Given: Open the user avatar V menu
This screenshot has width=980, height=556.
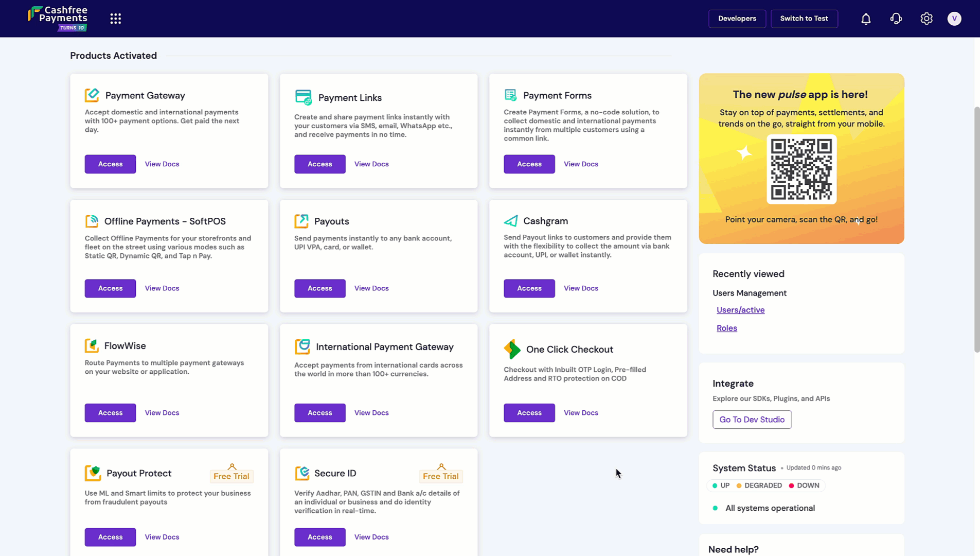Looking at the screenshot, I should 954,19.
